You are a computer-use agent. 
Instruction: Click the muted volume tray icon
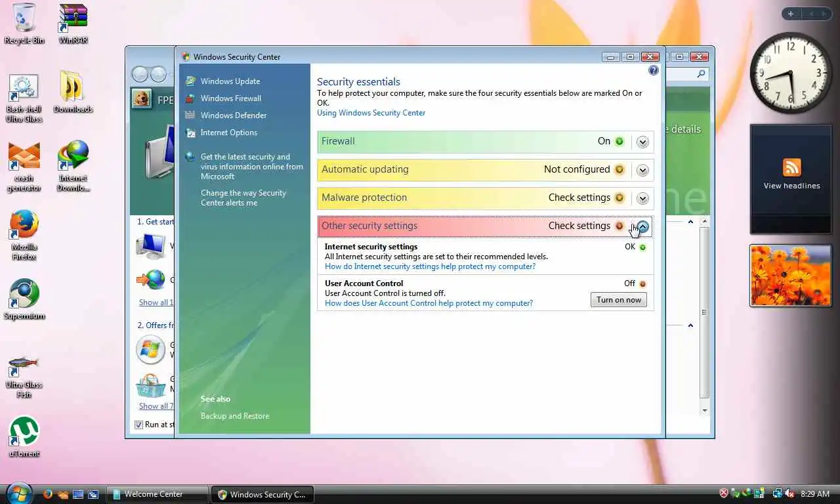[789, 493]
